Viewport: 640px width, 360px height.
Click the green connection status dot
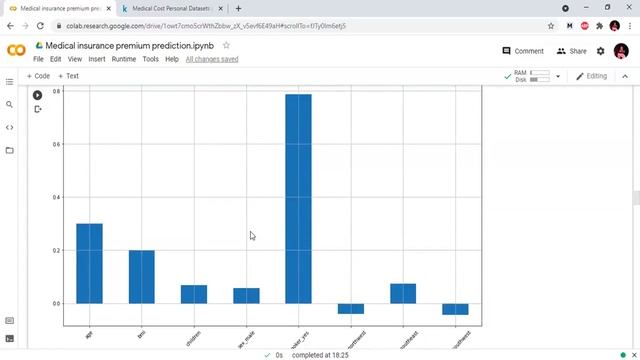[623, 355]
